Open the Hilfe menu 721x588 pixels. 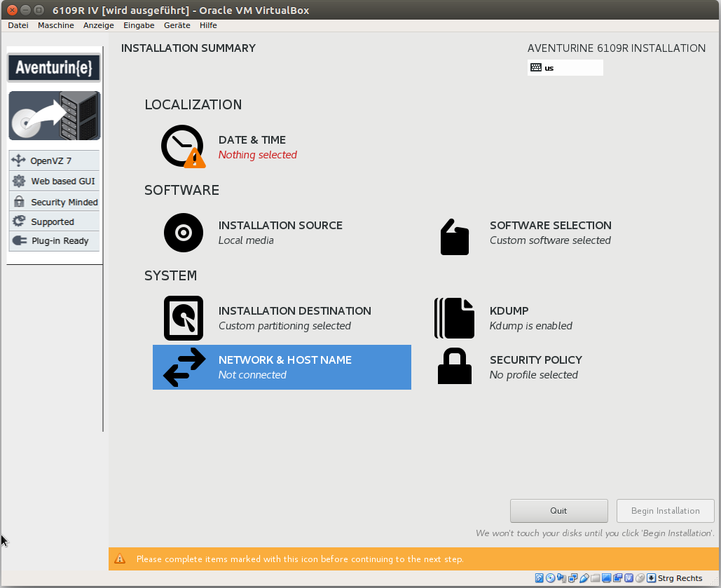click(x=208, y=25)
